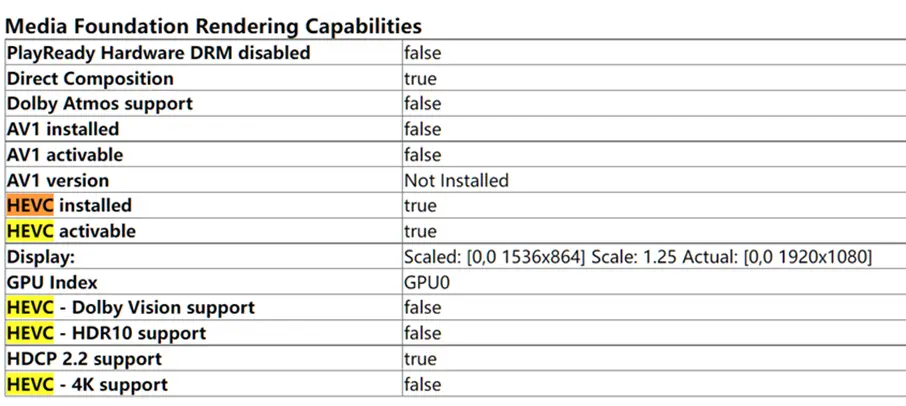Select the Display: row label
This screenshot has height=406, width=906.
(40, 257)
